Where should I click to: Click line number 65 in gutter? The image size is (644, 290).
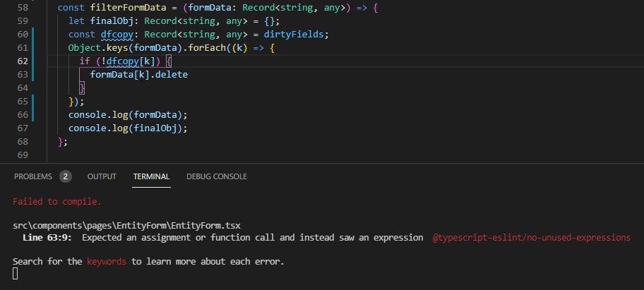[23, 102]
